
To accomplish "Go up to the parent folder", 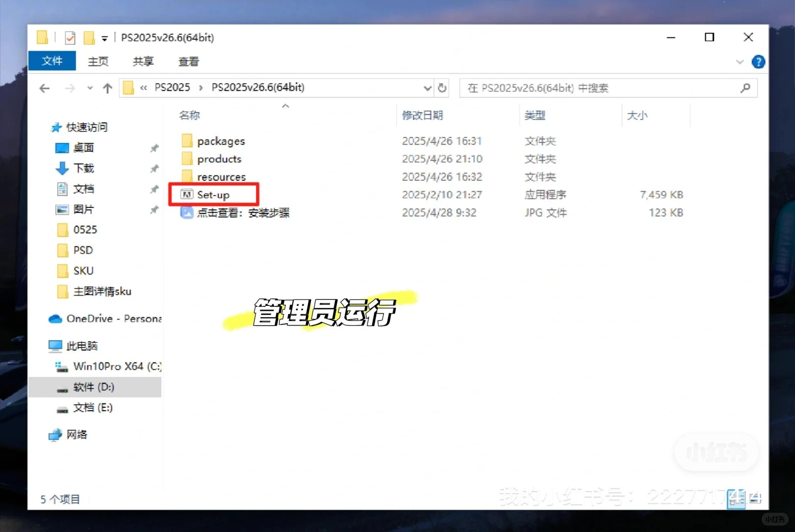I will coord(107,88).
